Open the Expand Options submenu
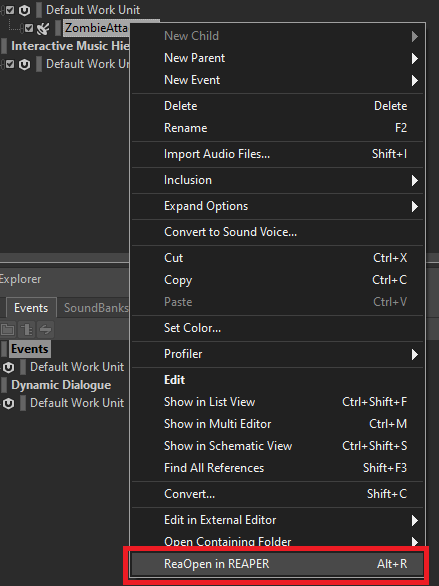Screen dimensions: 439x586 [277, 206]
